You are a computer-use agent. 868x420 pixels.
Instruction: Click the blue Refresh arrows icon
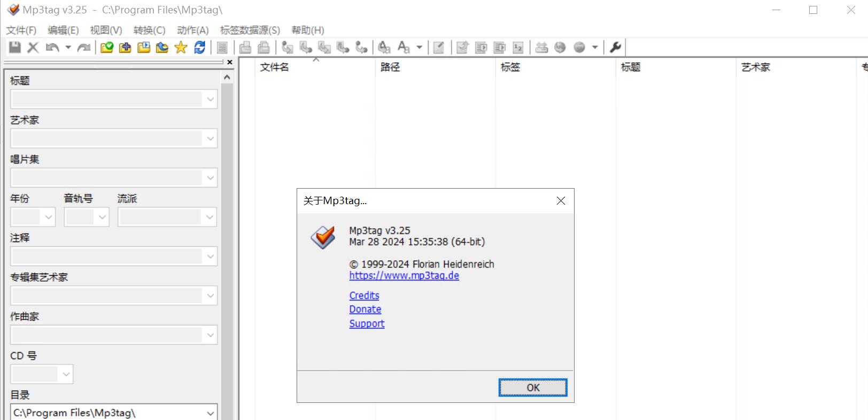click(200, 48)
